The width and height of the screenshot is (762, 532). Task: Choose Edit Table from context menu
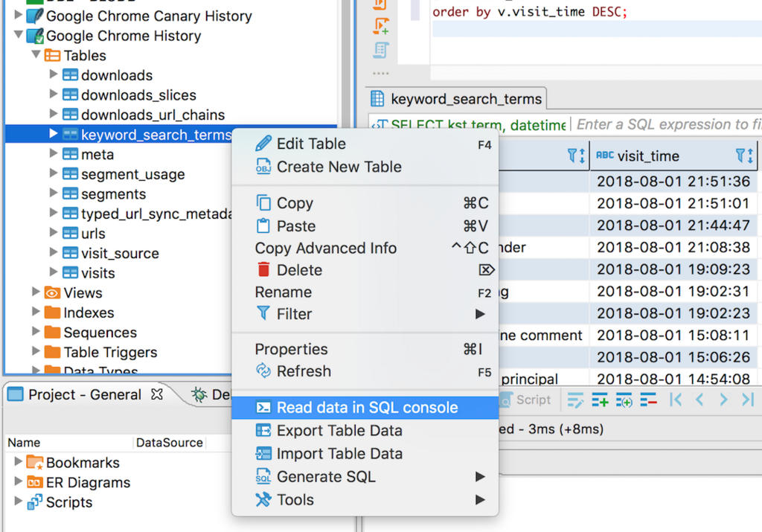365,144
